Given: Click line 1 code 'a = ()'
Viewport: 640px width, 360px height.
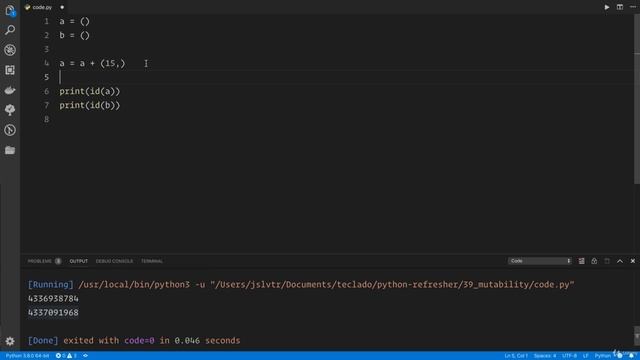Looking at the screenshot, I should click(74, 21).
